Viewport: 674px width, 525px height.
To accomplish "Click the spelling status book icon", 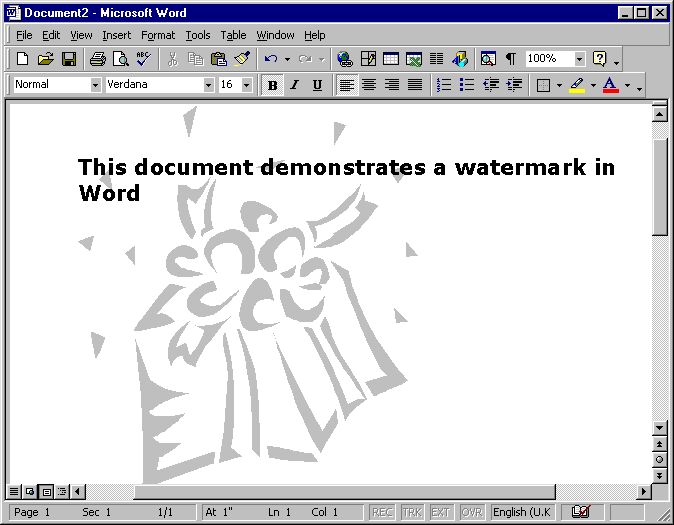I will click(x=581, y=512).
